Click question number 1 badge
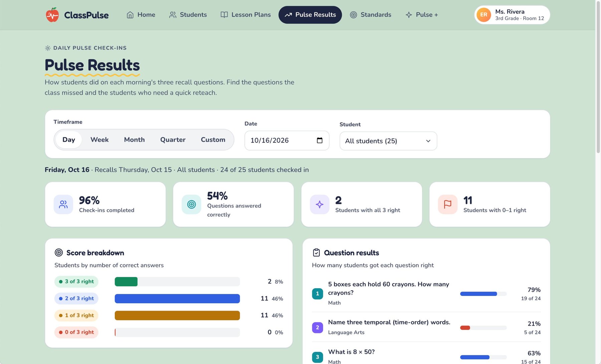 point(318,294)
